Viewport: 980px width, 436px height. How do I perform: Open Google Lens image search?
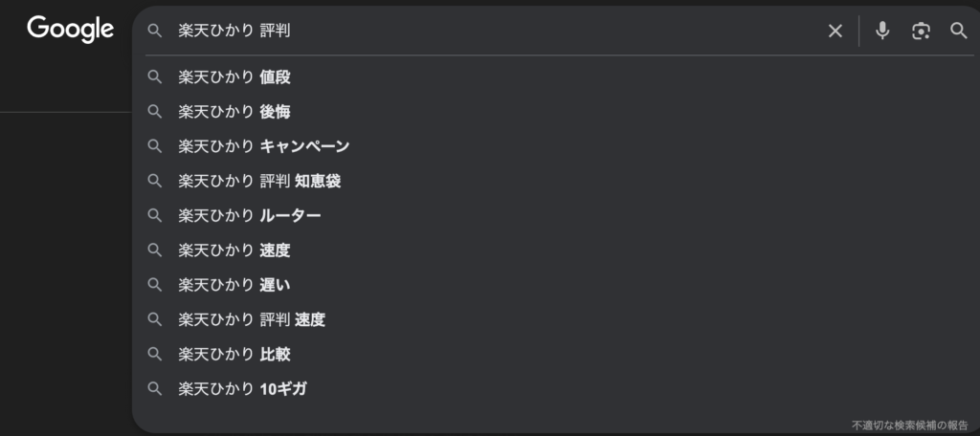pyautogui.click(x=921, y=31)
